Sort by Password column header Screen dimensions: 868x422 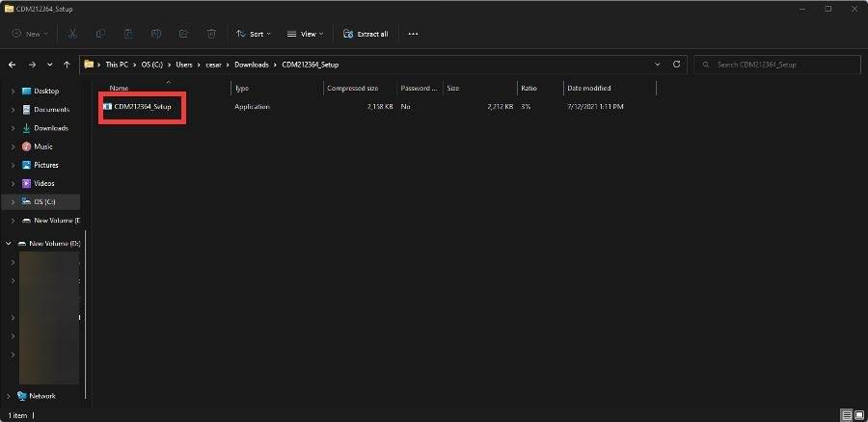[420, 88]
